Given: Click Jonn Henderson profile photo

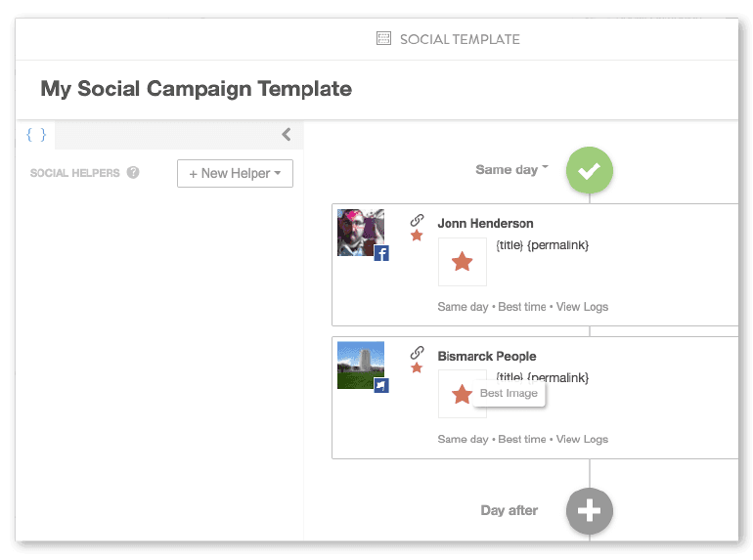Looking at the screenshot, I should click(360, 233).
